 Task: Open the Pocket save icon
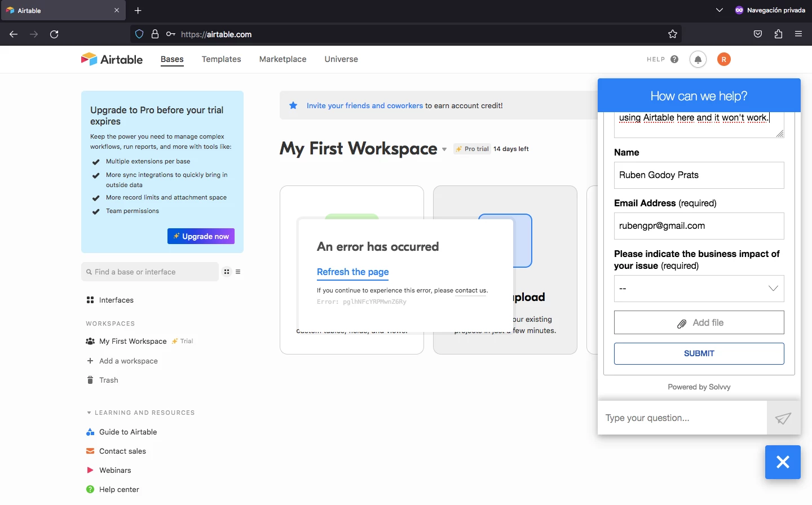tap(758, 34)
